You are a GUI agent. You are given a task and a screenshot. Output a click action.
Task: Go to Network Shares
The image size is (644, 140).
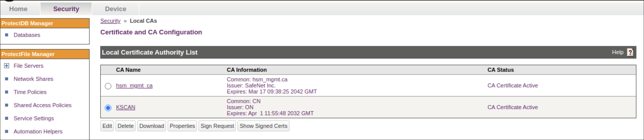pyautogui.click(x=33, y=79)
